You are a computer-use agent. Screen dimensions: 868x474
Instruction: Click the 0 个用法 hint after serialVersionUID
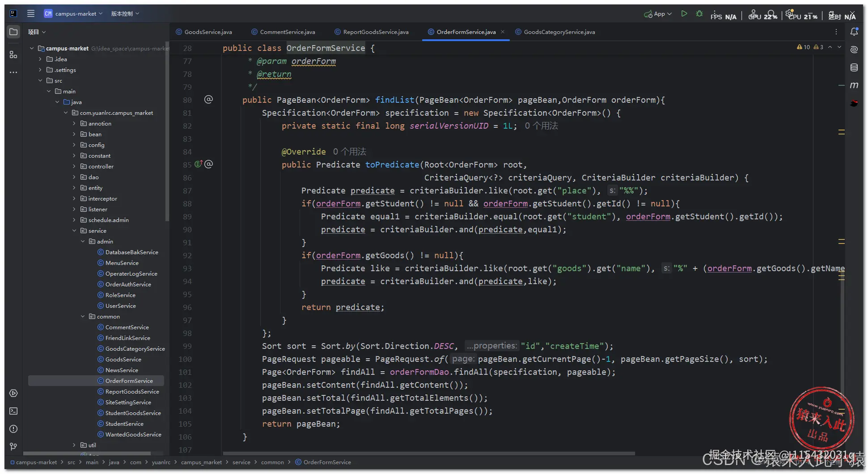pos(541,126)
